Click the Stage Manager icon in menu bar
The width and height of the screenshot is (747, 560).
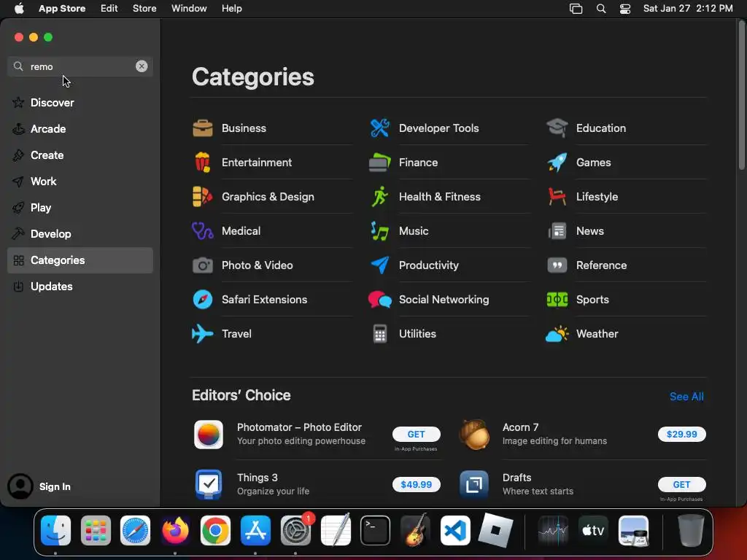576,9
